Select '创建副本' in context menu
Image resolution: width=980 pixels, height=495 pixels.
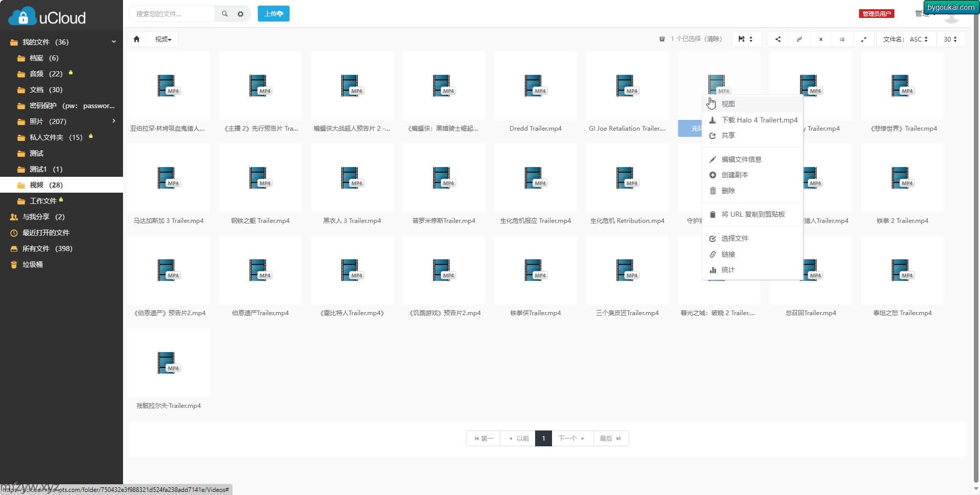coord(734,175)
